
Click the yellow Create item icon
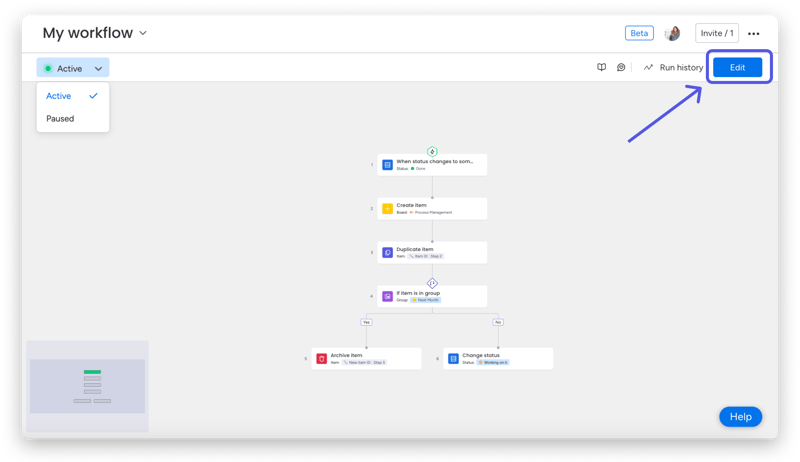(387, 208)
